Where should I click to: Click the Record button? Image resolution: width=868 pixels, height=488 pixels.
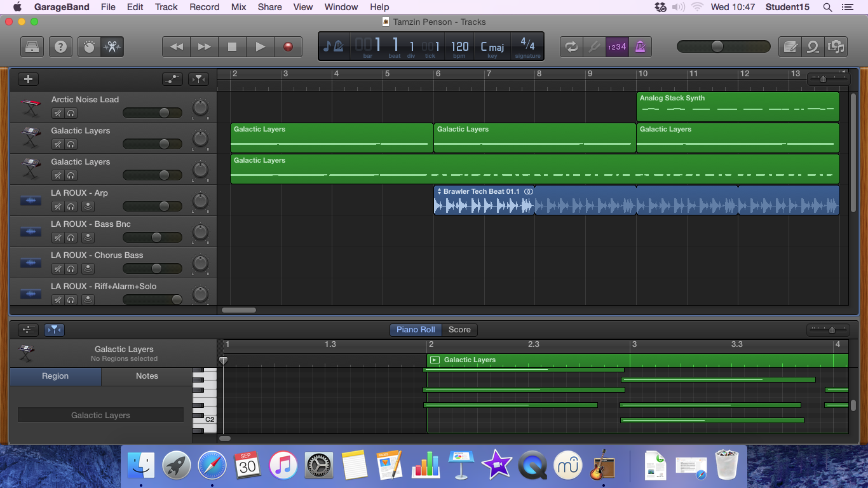(x=287, y=46)
